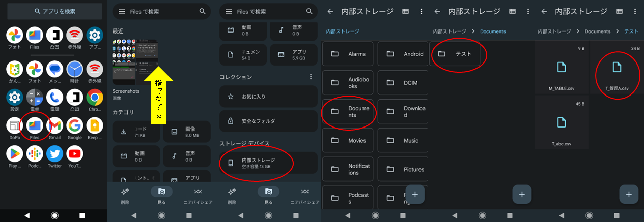This screenshot has height=222, width=644.
Task: Open the Documents folder tile beside Download
Action: (349, 111)
